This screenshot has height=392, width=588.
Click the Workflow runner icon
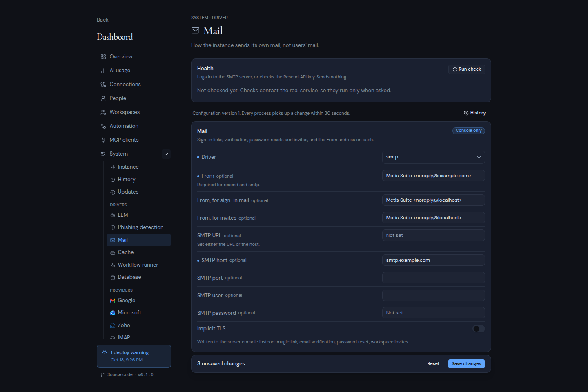[x=113, y=265]
